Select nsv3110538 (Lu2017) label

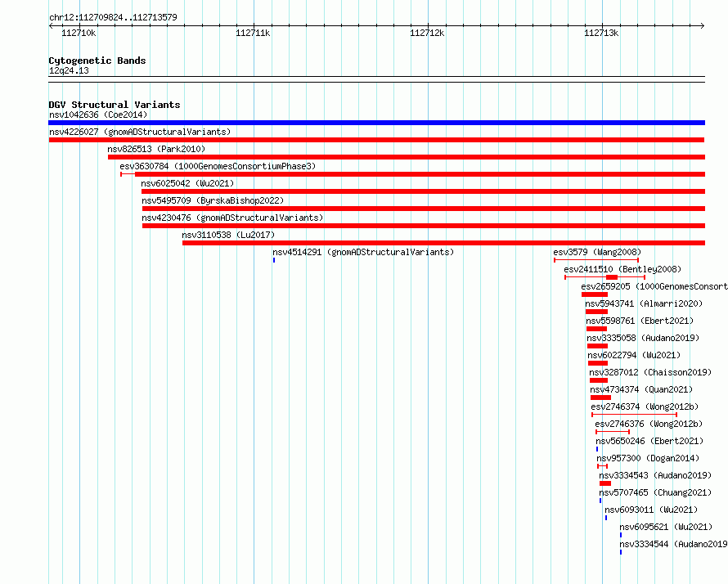[x=228, y=235]
